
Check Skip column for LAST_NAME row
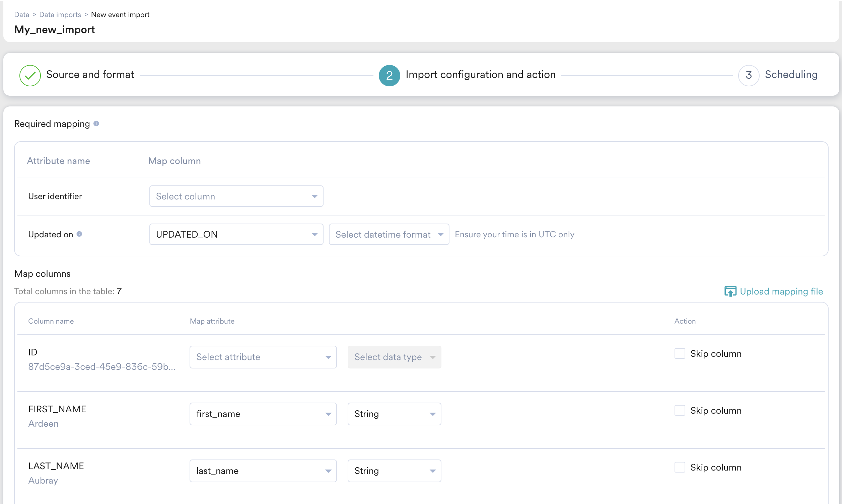680,467
